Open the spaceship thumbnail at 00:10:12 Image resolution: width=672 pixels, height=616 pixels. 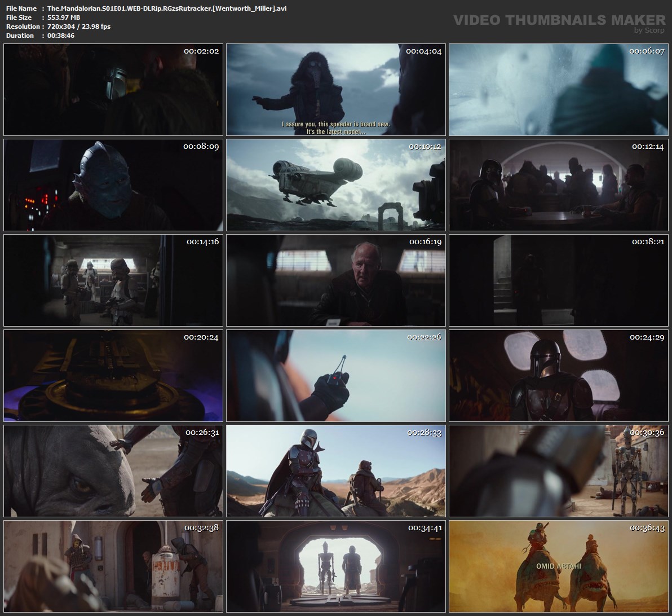click(x=336, y=185)
